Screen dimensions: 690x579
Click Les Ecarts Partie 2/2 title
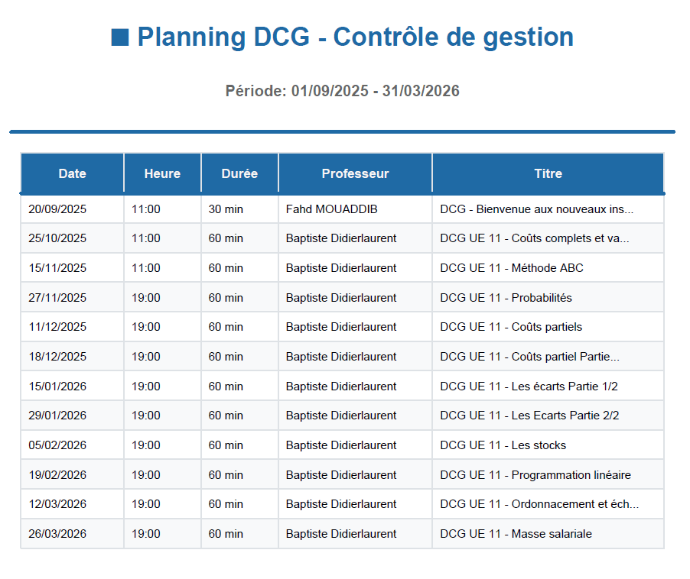[529, 416]
